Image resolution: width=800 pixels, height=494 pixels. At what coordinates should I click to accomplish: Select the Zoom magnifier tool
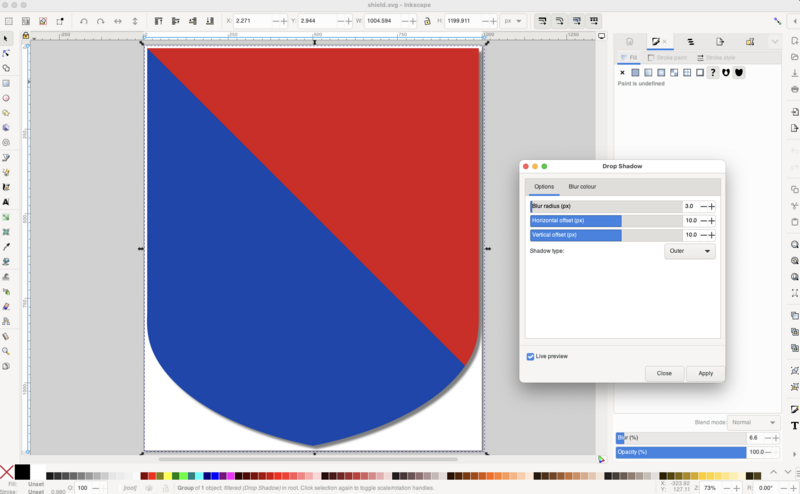coord(6,351)
